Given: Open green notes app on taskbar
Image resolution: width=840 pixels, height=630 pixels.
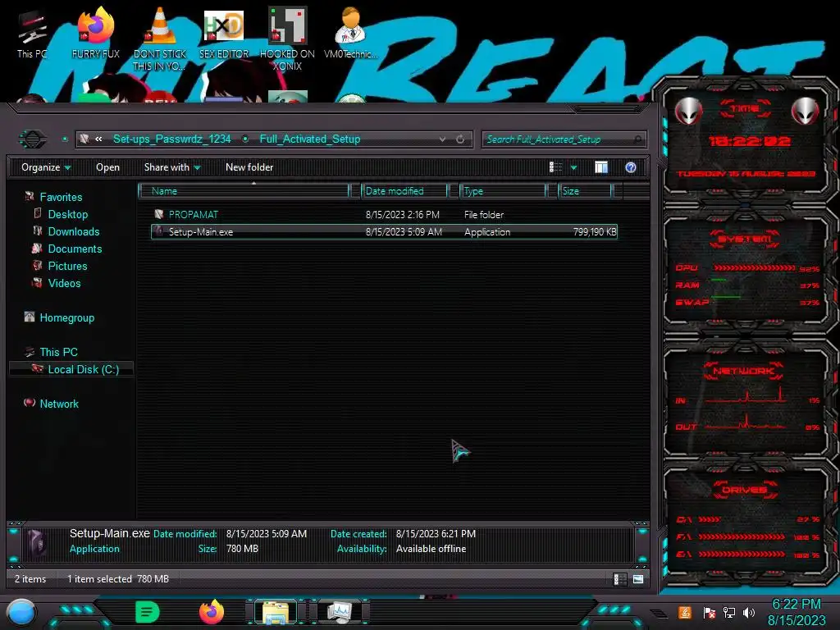Looking at the screenshot, I should tap(148, 612).
